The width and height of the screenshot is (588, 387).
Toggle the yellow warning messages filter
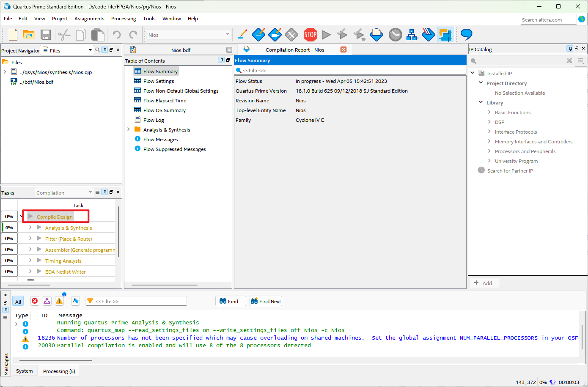click(59, 301)
